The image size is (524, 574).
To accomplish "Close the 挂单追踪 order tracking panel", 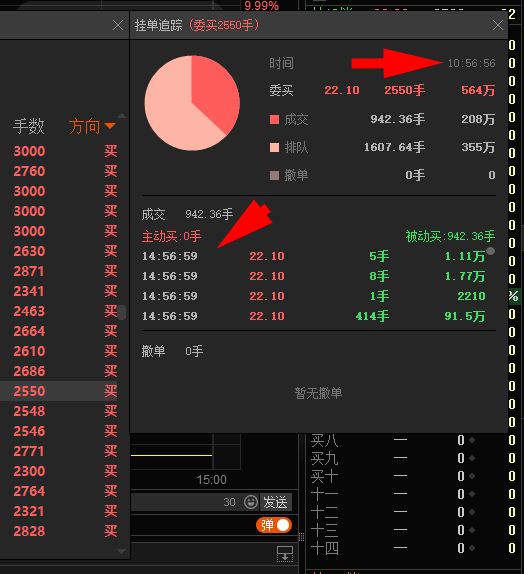I will [498, 25].
